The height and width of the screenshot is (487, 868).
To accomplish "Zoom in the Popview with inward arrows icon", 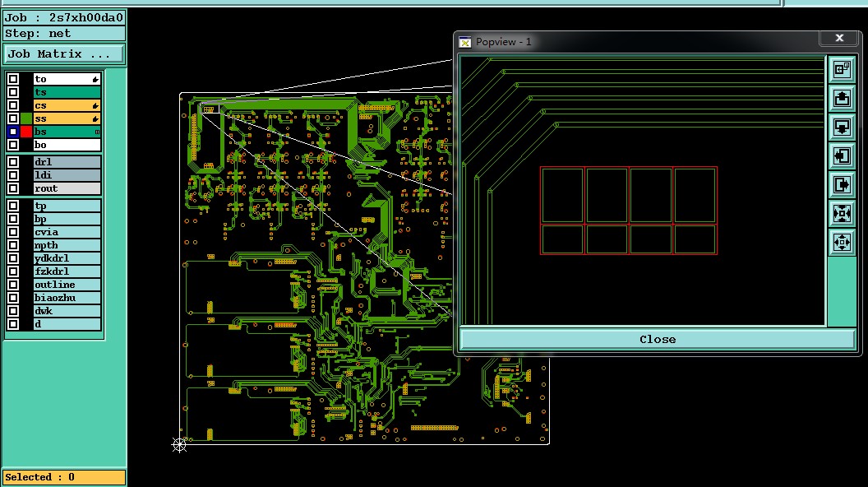I will point(842,213).
